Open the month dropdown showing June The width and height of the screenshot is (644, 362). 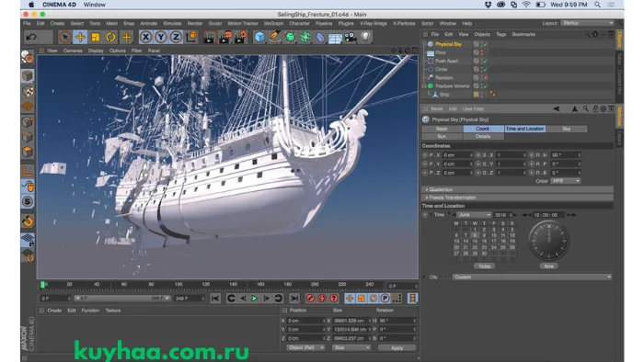(x=474, y=215)
